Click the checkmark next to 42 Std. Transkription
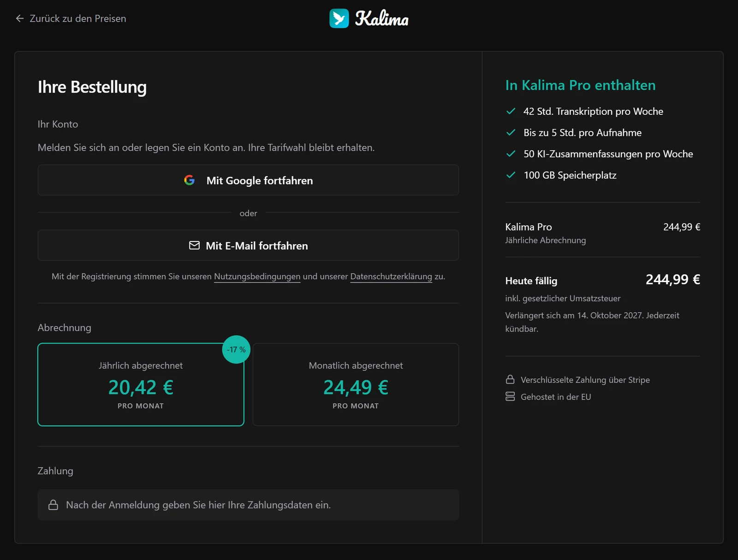Image resolution: width=738 pixels, height=560 pixels. pyautogui.click(x=511, y=111)
